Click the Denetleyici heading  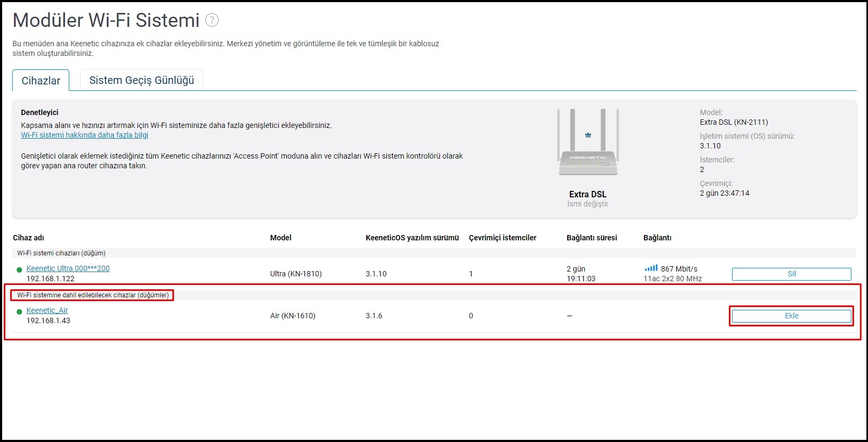pos(40,112)
